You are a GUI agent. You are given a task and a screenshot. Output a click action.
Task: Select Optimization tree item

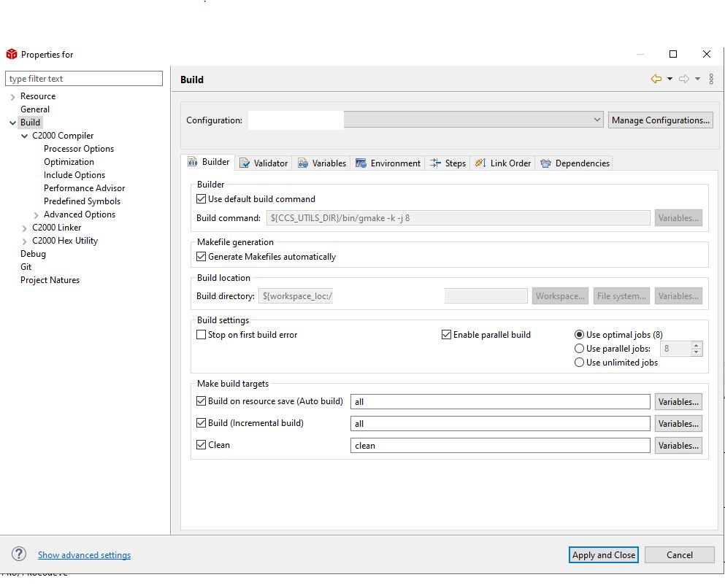pos(69,162)
